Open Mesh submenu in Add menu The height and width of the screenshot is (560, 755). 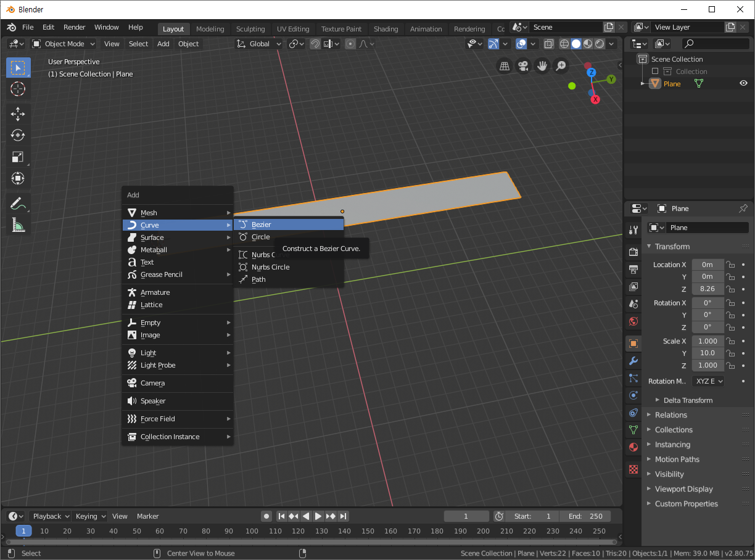[x=178, y=213]
